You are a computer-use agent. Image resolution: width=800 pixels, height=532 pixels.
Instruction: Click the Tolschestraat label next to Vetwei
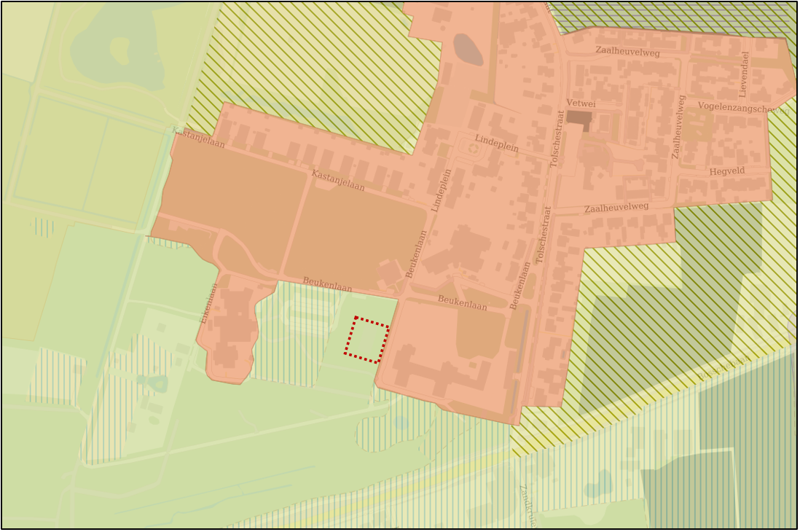(x=557, y=139)
